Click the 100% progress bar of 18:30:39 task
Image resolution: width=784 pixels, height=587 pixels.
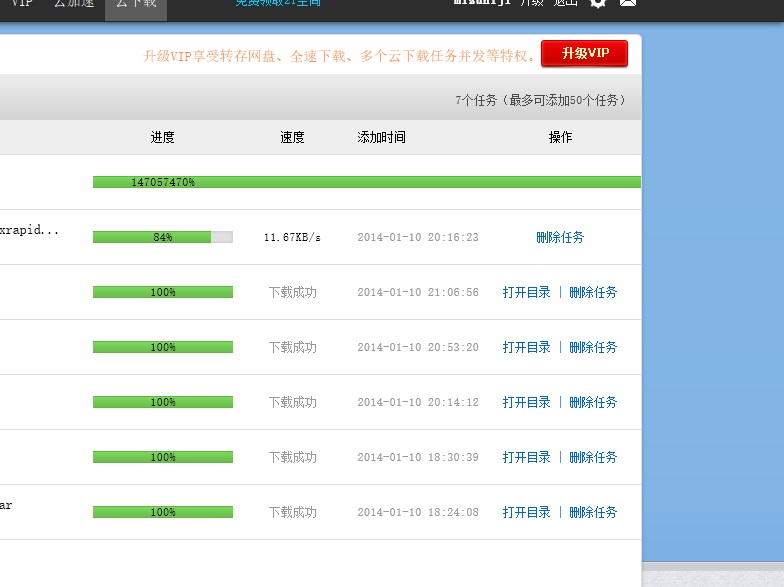point(163,457)
